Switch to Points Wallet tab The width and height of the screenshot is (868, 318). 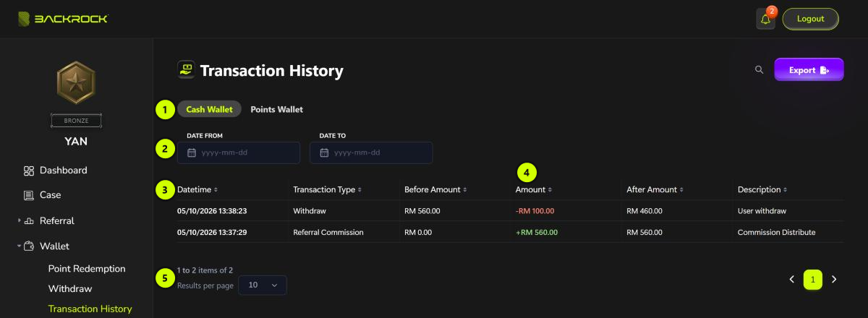[x=277, y=109]
